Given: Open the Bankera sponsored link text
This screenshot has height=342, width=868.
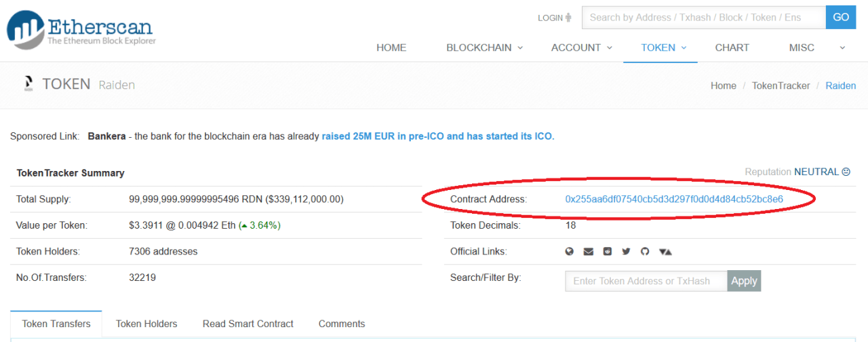Looking at the screenshot, I should click(x=106, y=136).
